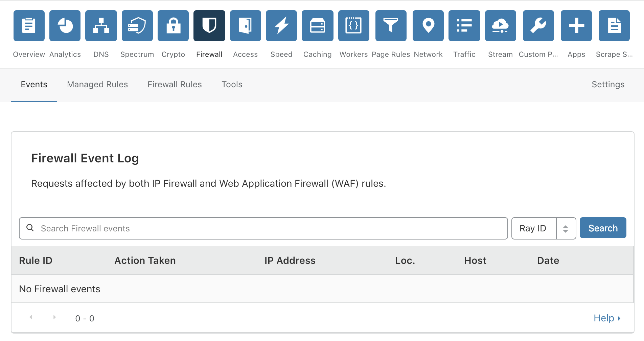Open the Spectrum shield icon
The height and width of the screenshot is (341, 644).
137,26
